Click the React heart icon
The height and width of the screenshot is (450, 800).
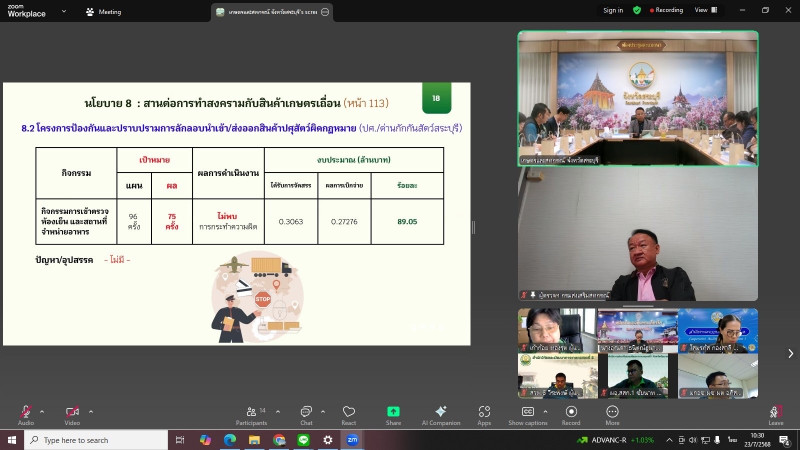tap(349, 412)
